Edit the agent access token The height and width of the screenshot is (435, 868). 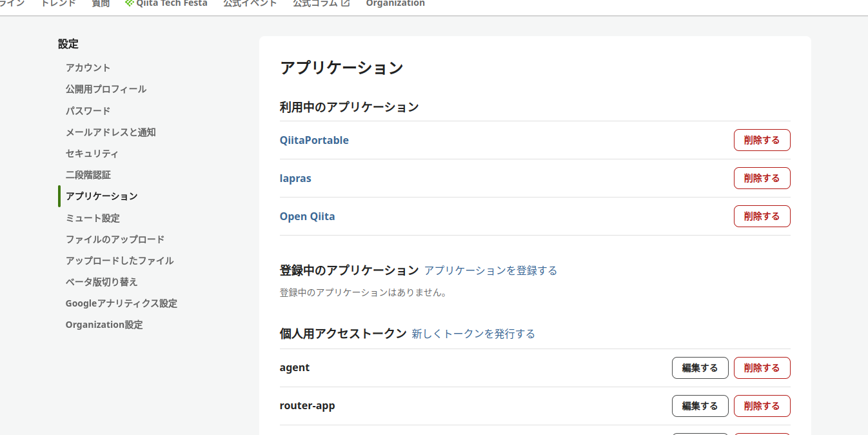click(700, 368)
